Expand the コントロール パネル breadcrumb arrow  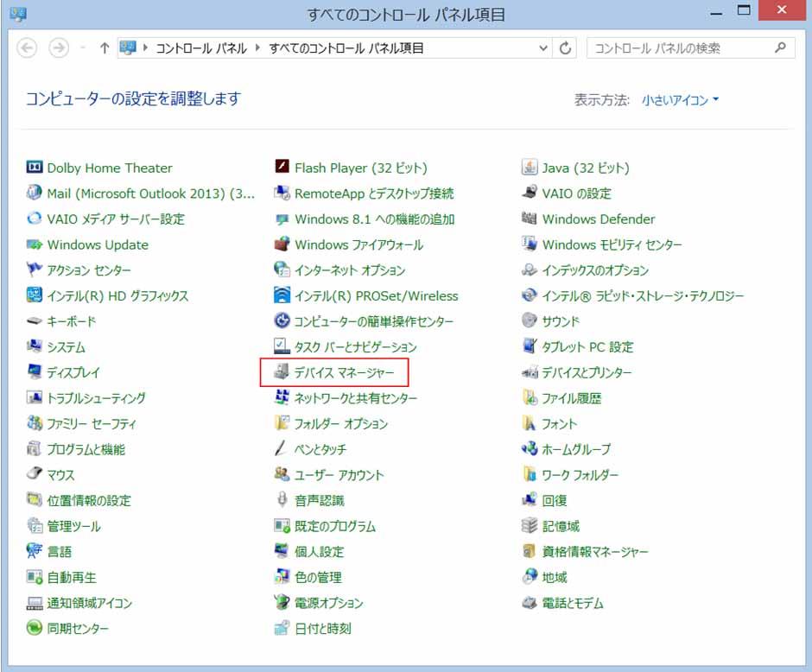[257, 48]
